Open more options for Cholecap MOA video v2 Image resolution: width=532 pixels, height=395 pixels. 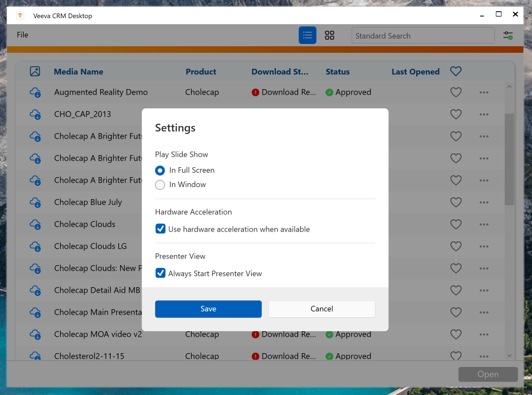pos(484,334)
